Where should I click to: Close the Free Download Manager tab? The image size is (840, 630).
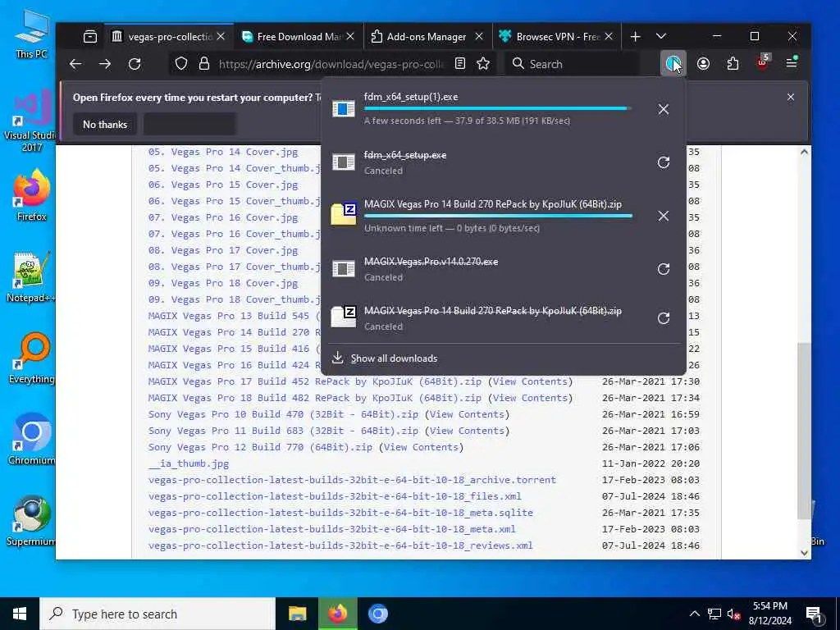coord(349,36)
